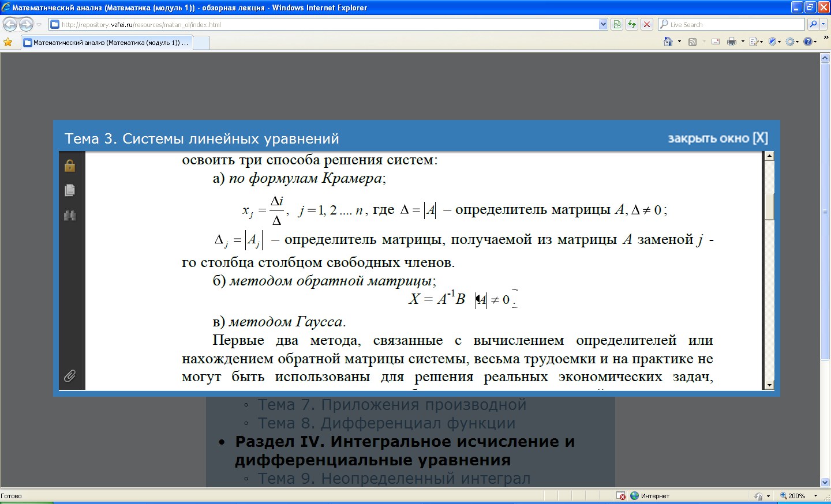
Task: Click the green Refresh arrows button
Action: pyautogui.click(x=632, y=24)
